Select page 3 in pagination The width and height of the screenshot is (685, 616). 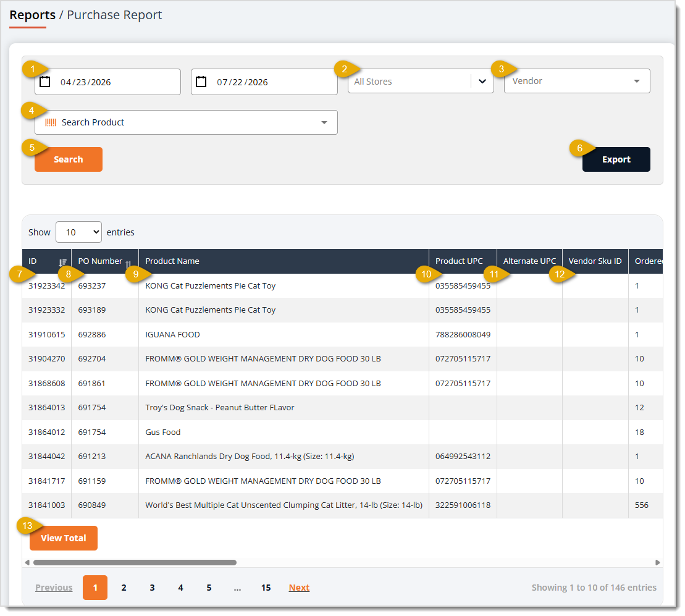click(x=152, y=588)
